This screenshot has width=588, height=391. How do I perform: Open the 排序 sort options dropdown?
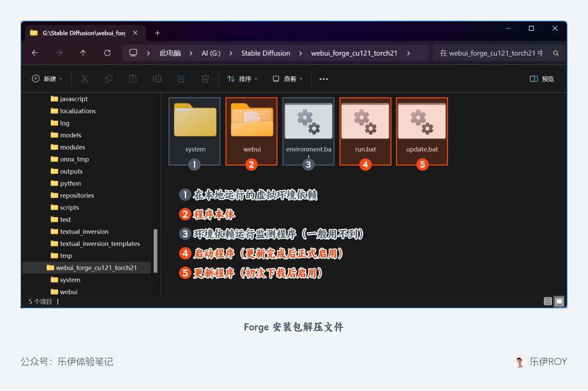[242, 79]
